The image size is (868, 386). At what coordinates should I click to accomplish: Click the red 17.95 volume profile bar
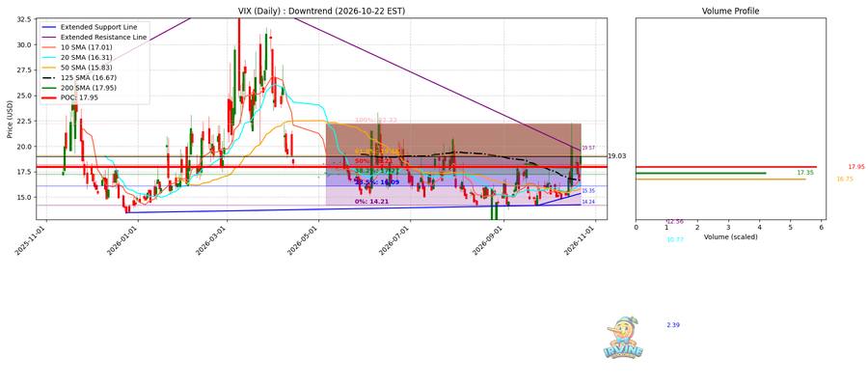pos(725,167)
